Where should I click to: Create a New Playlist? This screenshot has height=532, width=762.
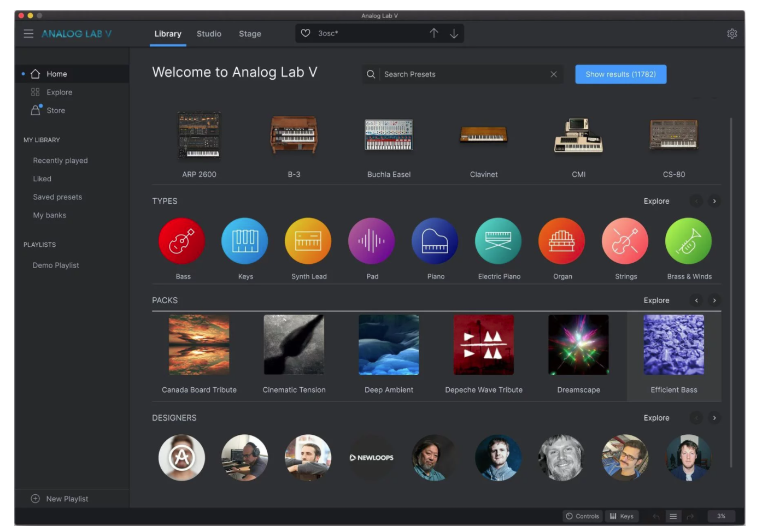pyautogui.click(x=60, y=499)
